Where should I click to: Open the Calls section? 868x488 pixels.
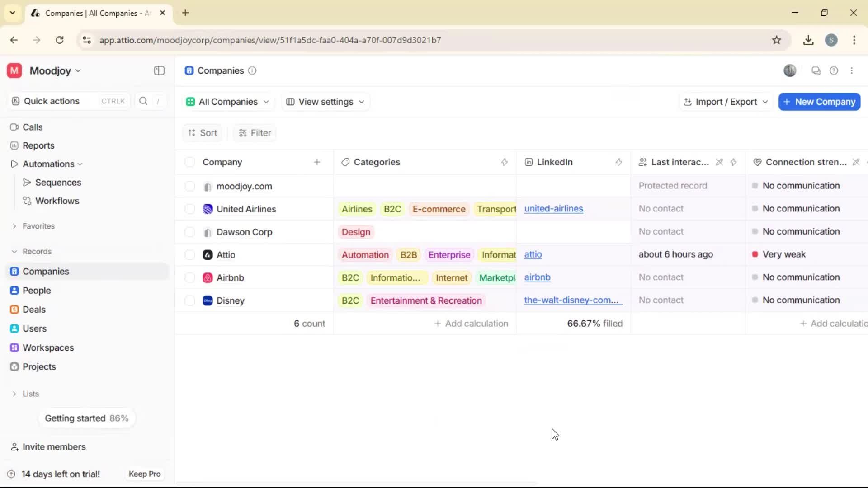(x=33, y=127)
